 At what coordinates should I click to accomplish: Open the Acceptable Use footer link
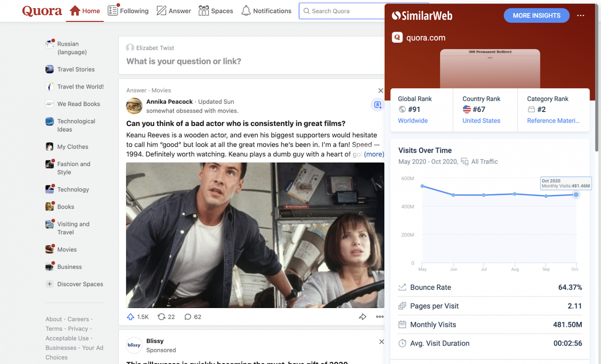67,338
